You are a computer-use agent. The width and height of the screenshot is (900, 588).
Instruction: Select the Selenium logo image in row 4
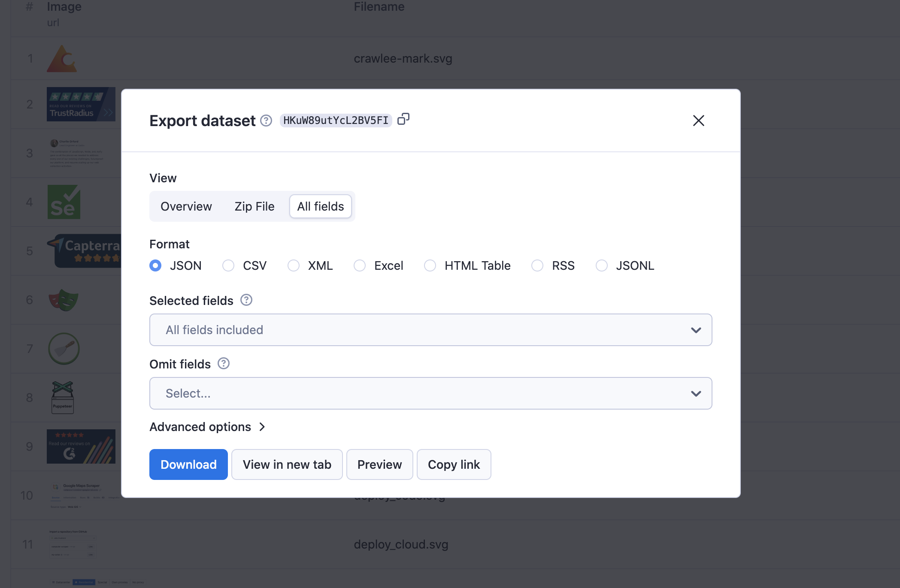click(x=64, y=202)
